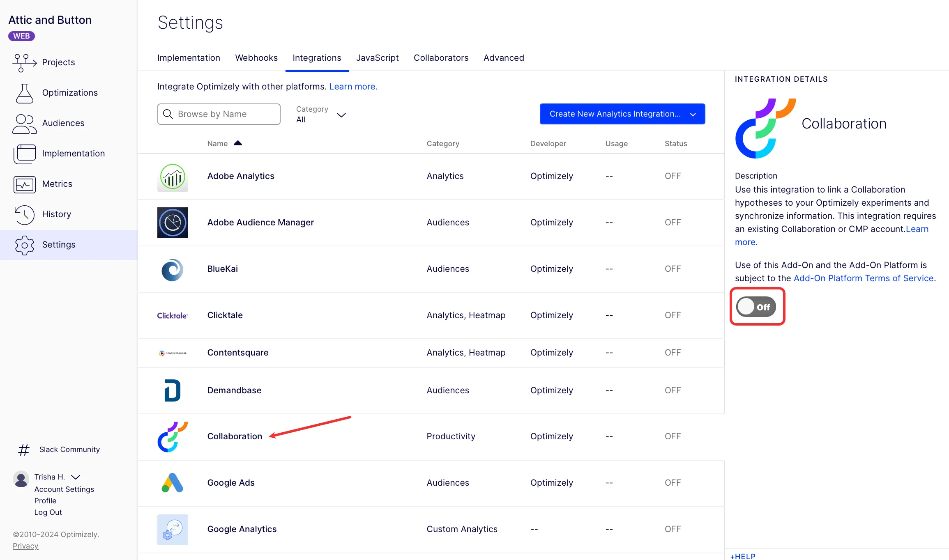Screen dimensions: 949x560
Task: Select the Integrations tab
Action: (x=317, y=58)
